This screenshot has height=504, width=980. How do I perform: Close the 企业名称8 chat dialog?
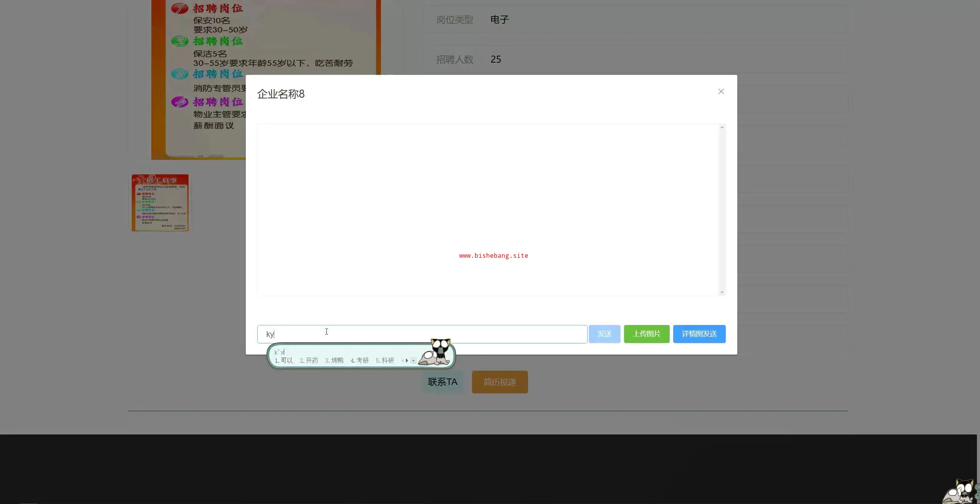click(x=721, y=91)
